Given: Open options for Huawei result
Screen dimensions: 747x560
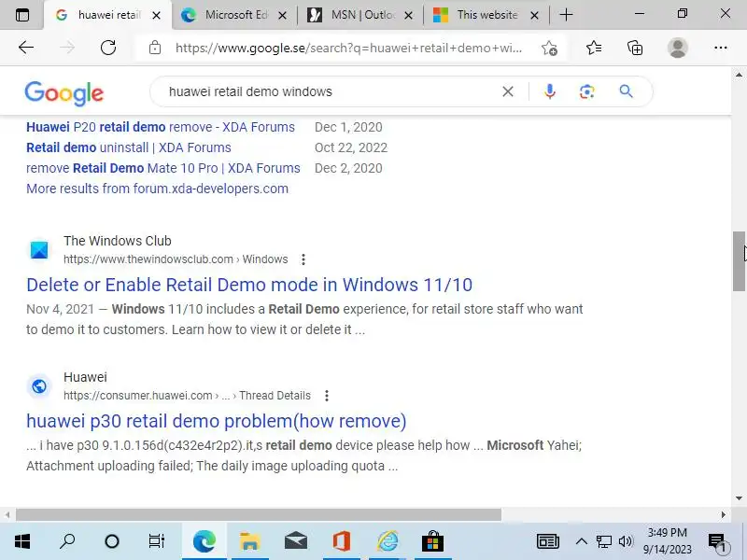Looking at the screenshot, I should click(x=326, y=395).
